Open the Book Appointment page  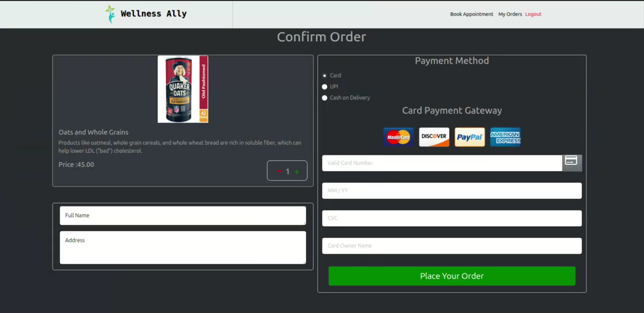tap(471, 14)
